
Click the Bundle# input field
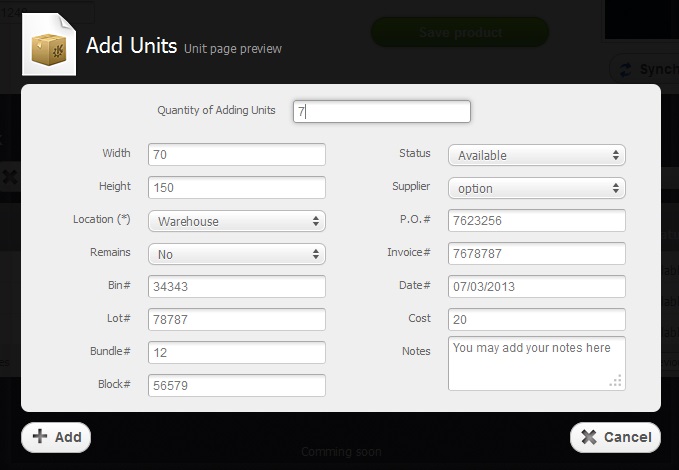click(237, 353)
